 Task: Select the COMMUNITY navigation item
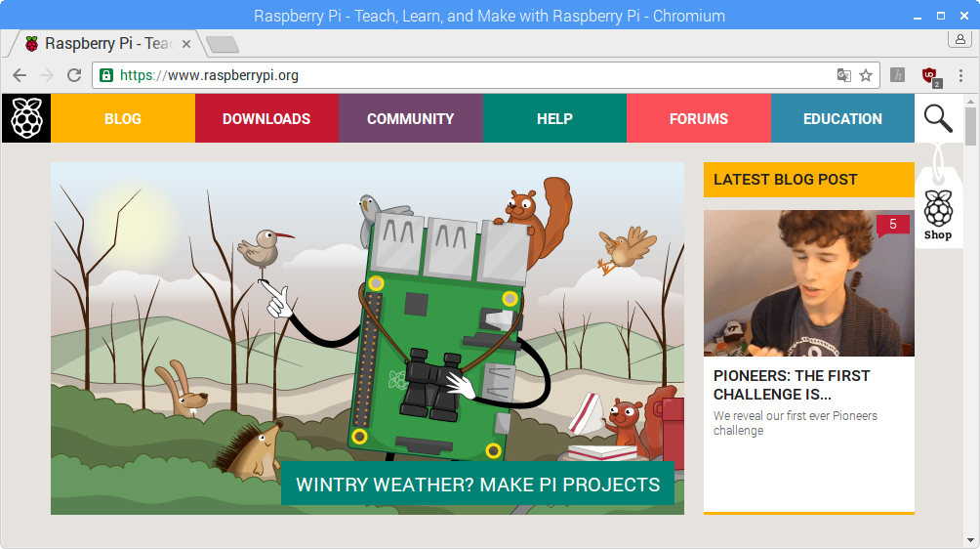[x=411, y=118]
